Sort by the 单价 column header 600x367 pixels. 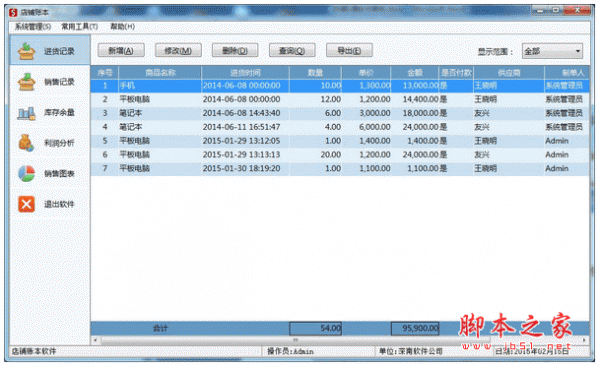(366, 72)
